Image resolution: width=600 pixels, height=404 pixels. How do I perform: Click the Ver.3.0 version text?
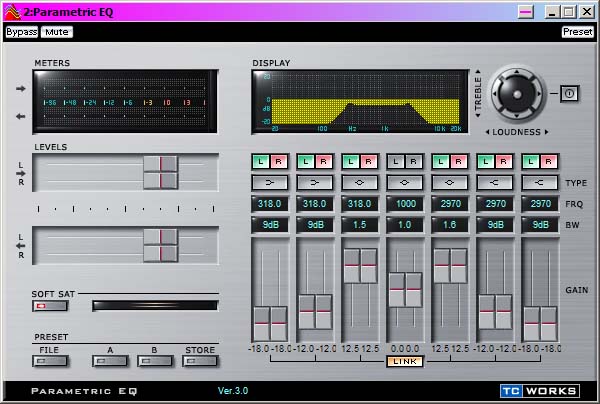click(x=233, y=391)
